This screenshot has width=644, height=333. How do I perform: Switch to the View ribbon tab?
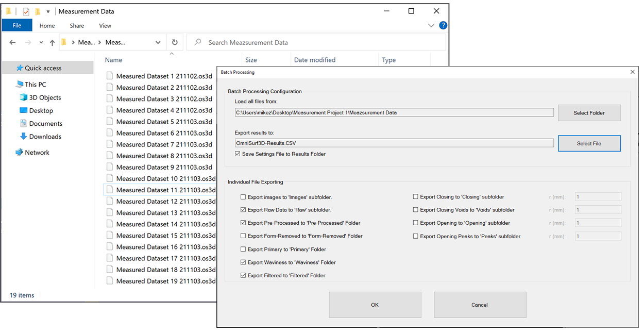tap(105, 26)
